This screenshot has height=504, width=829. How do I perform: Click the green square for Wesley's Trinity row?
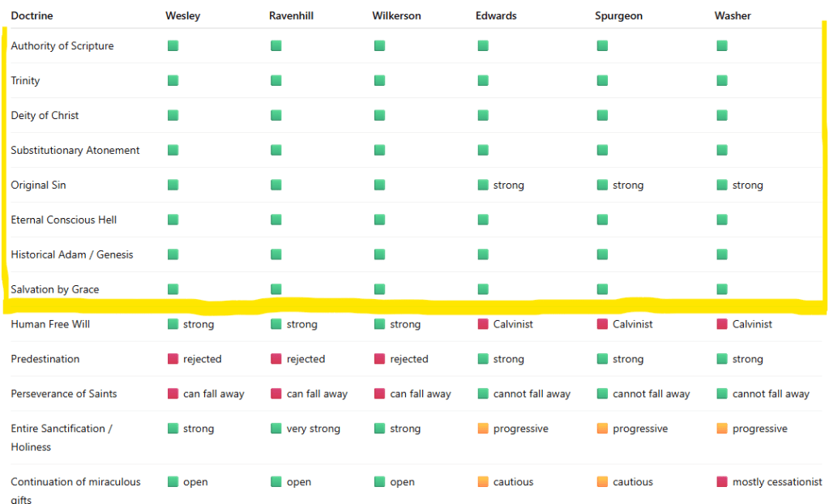[173, 80]
